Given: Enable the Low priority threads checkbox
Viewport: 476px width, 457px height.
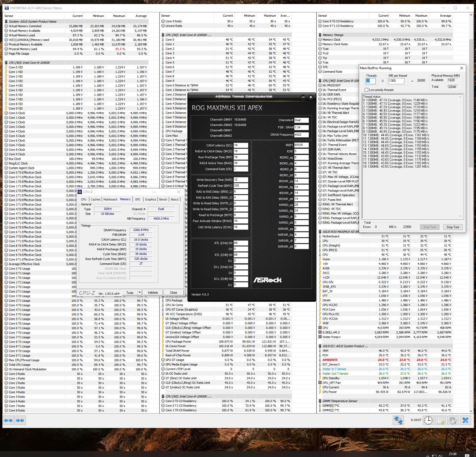Looking at the screenshot, I should point(366,90).
